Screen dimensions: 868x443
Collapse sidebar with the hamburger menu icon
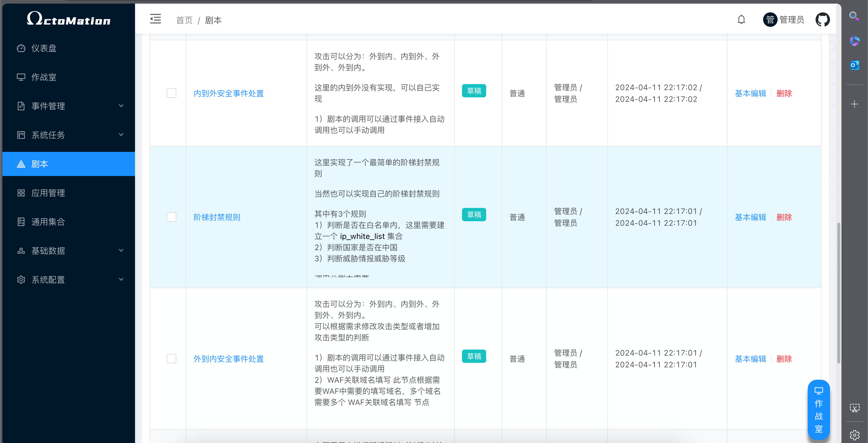(x=155, y=19)
